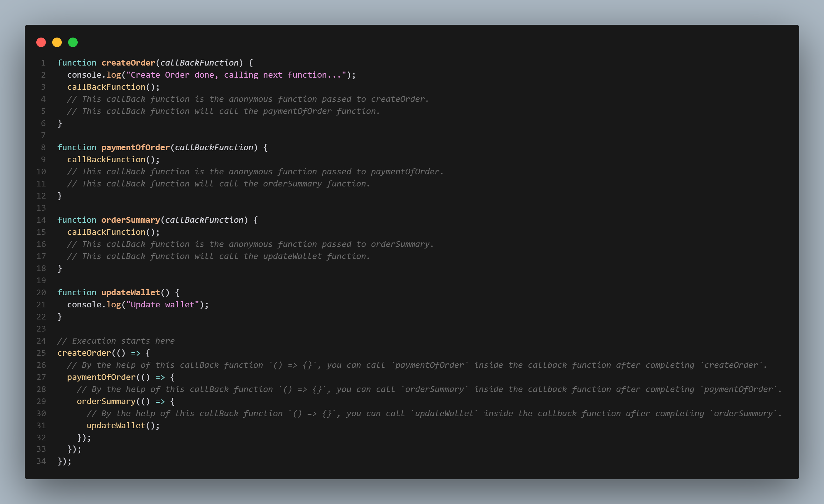Viewport: 824px width, 504px height.
Task: Click the createOrder function name on line 1
Action: (128, 63)
